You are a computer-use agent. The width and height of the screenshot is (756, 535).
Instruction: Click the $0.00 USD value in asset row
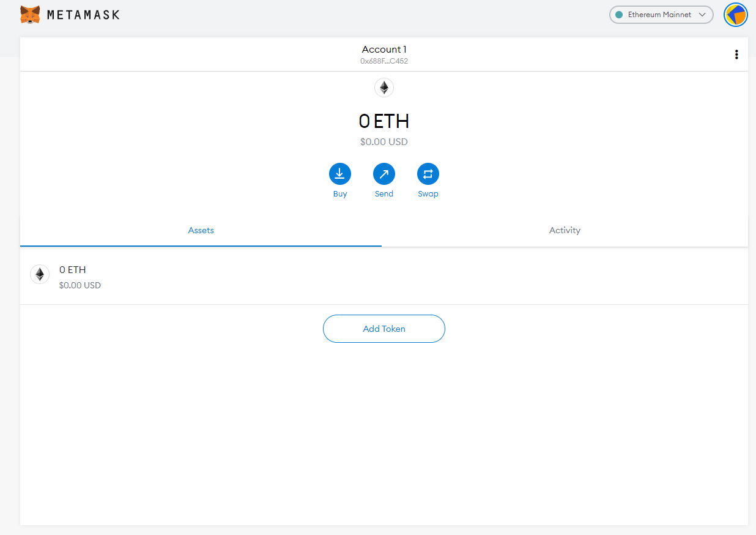(x=80, y=285)
